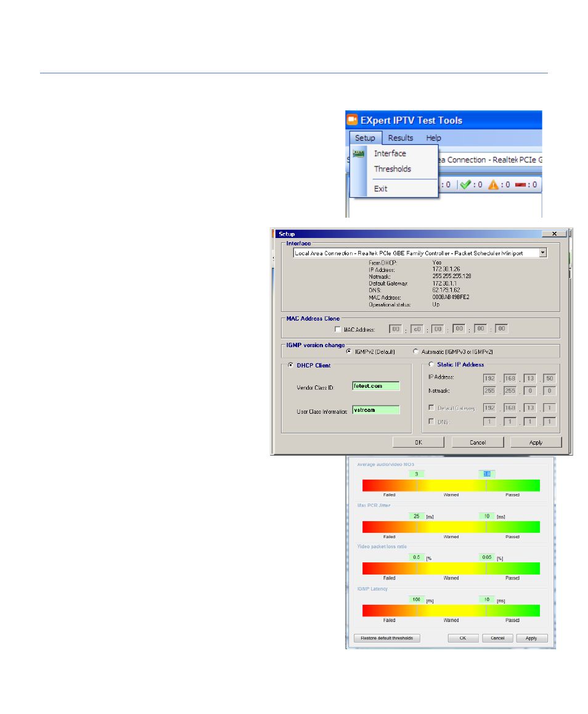Click the IP address value 172.30.1.26
The image size is (588, 714).
pyautogui.click(x=446, y=269)
